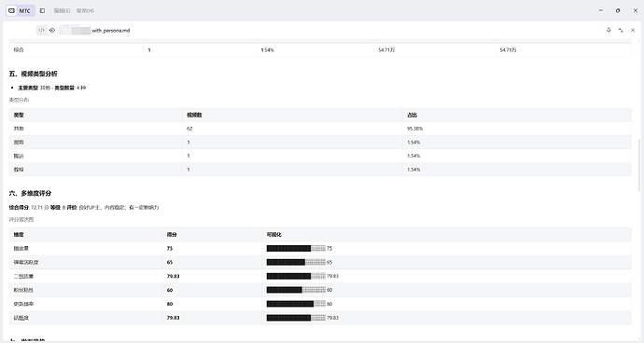Click the progress bar labeled 65
Viewport: 644px width, 343px height.
296,262
